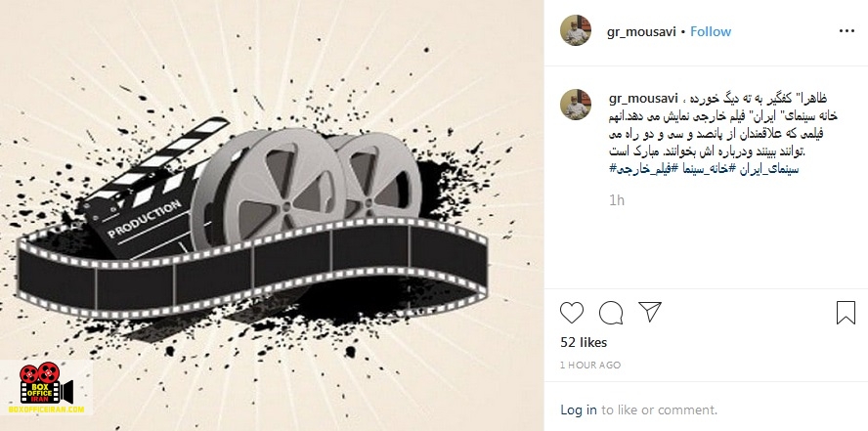Click the 1 HOUR AGO timestamp
The image size is (868, 431).
(590, 366)
